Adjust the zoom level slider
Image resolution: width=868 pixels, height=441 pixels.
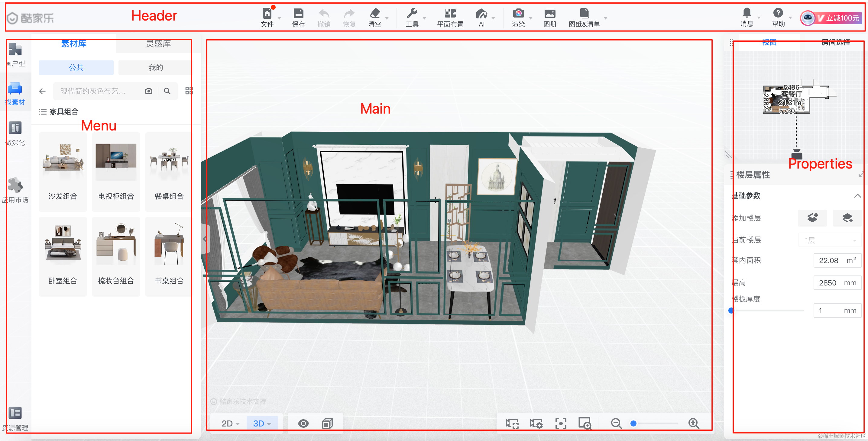pos(633,423)
